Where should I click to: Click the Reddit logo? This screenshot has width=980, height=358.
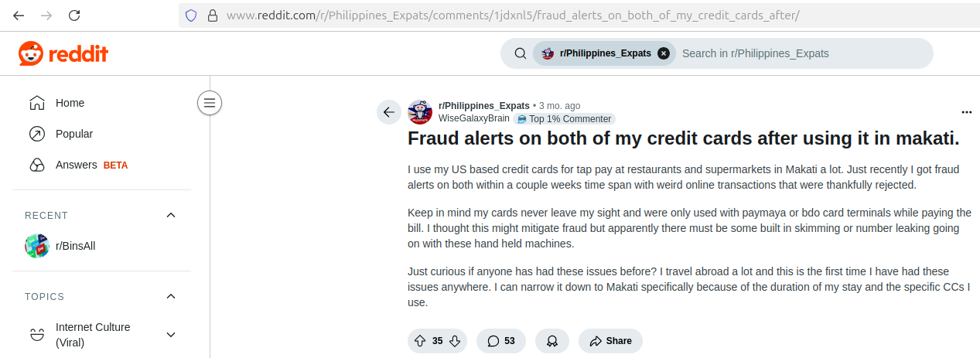pyautogui.click(x=63, y=53)
